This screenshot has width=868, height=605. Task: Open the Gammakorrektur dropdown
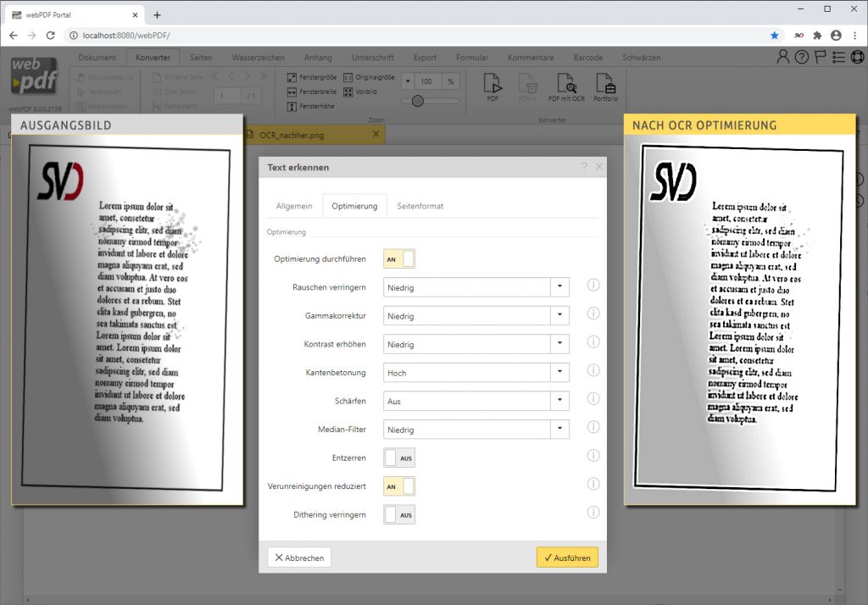pyautogui.click(x=476, y=316)
